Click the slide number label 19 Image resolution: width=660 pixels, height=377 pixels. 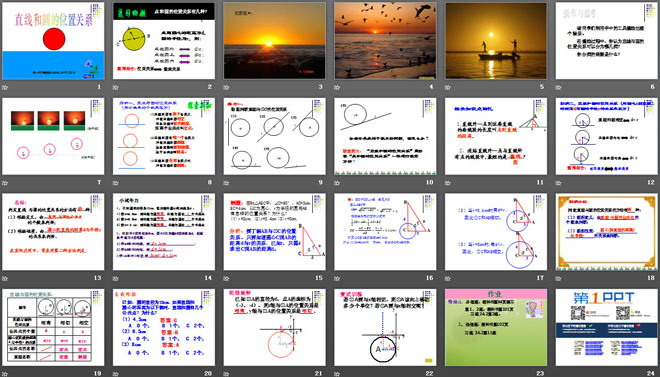coord(98,373)
